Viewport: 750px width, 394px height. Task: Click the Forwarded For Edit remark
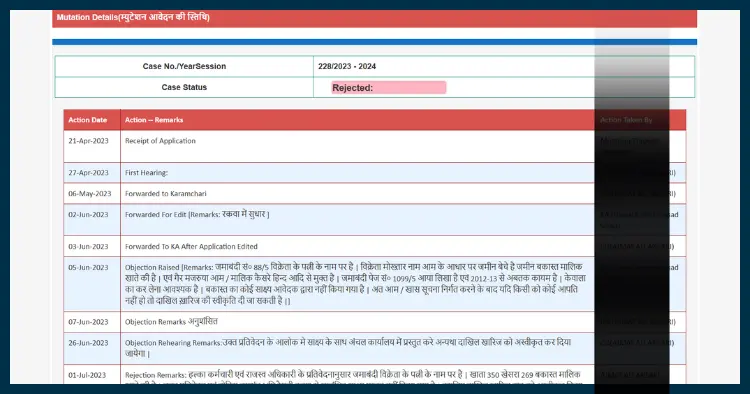tap(197, 215)
